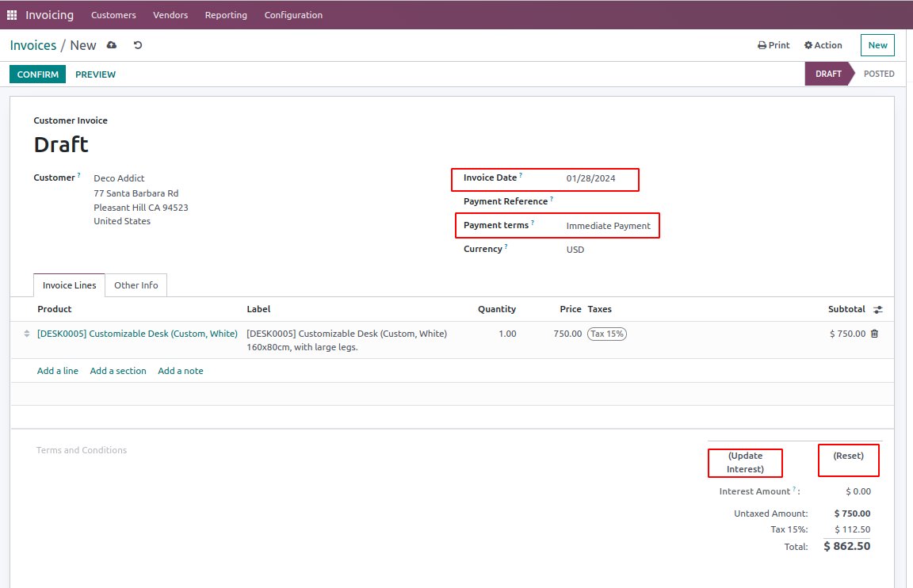
Task: Open the column settings adjuster icon
Action: point(877,310)
